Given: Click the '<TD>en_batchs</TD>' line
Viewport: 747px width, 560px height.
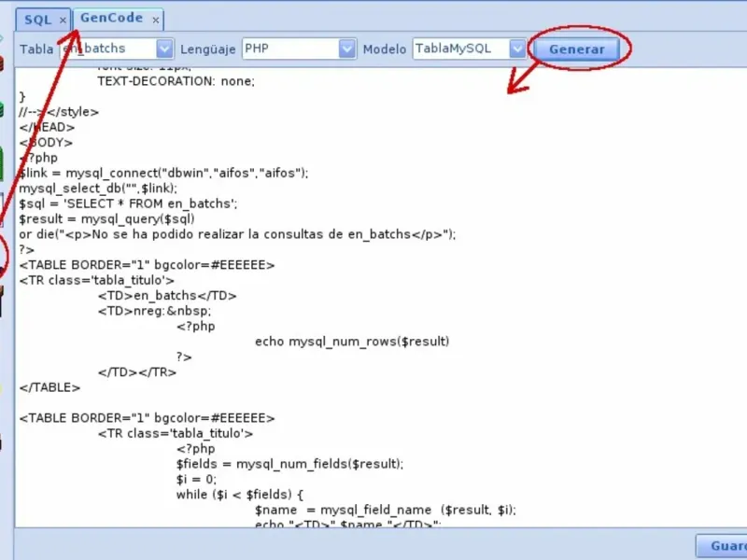Looking at the screenshot, I should [x=167, y=295].
